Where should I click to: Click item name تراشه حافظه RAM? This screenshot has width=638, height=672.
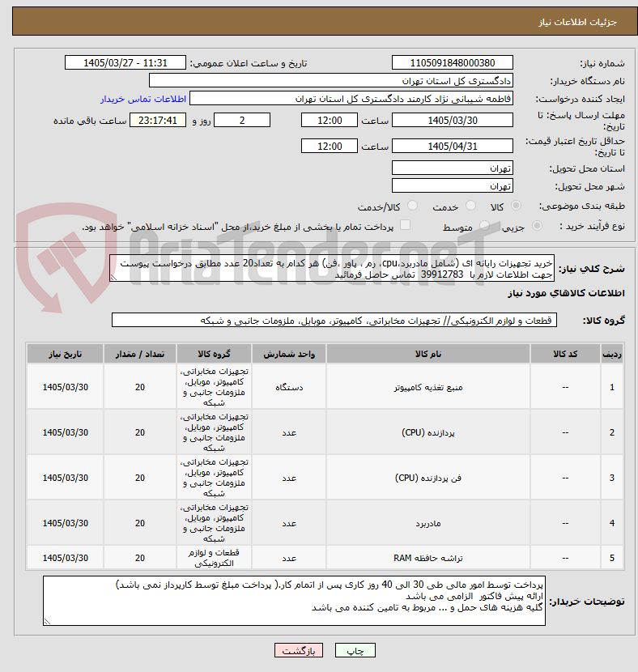[428, 558]
